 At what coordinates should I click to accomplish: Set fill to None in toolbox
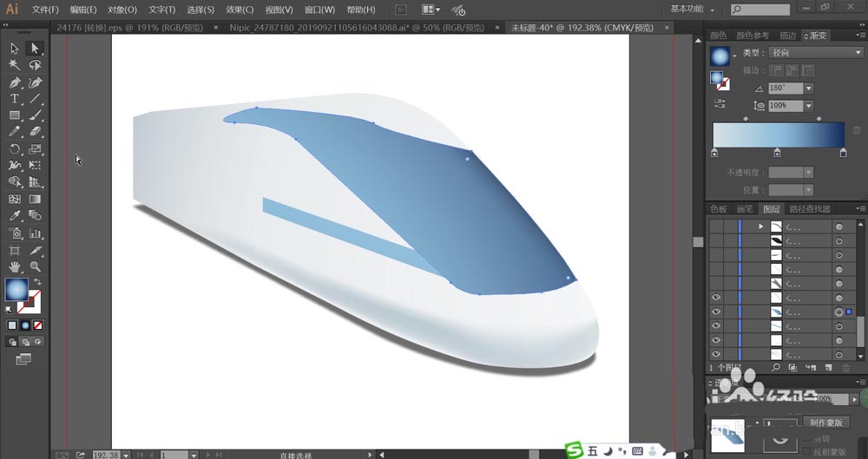click(x=37, y=325)
